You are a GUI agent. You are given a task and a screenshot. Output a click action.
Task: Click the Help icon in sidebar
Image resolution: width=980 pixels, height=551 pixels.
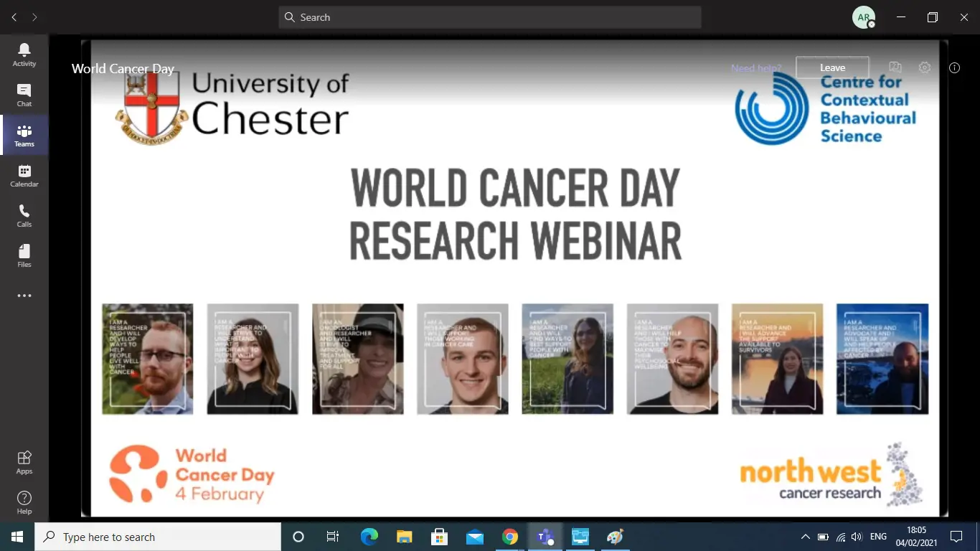(24, 502)
